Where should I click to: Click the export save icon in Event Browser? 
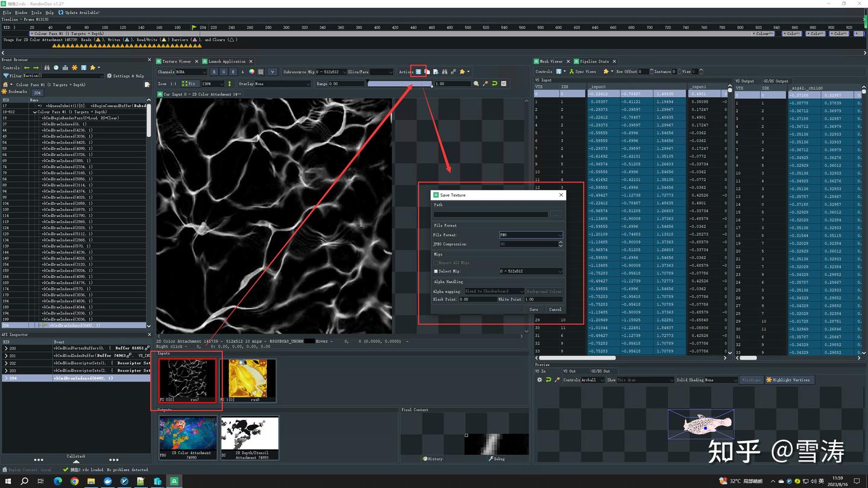click(84, 67)
